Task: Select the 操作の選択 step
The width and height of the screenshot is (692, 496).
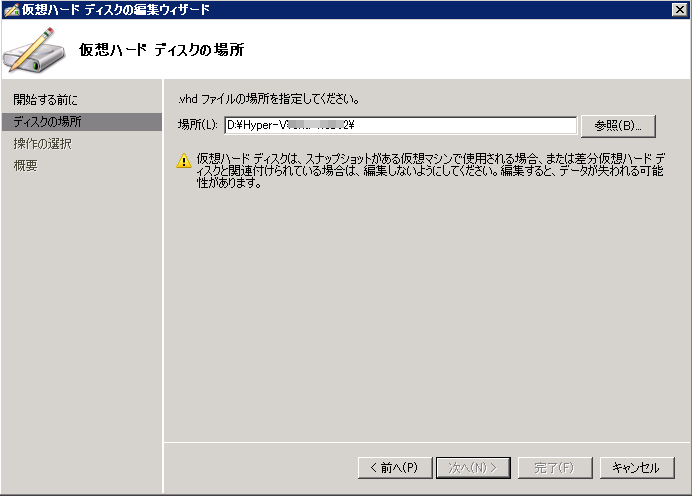Action: pyautogui.click(x=42, y=144)
